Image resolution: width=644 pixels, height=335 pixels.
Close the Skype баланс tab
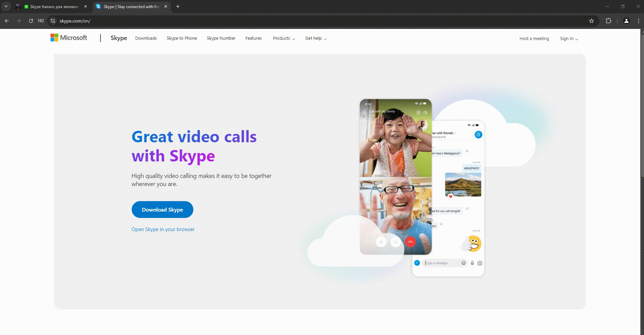tap(86, 6)
